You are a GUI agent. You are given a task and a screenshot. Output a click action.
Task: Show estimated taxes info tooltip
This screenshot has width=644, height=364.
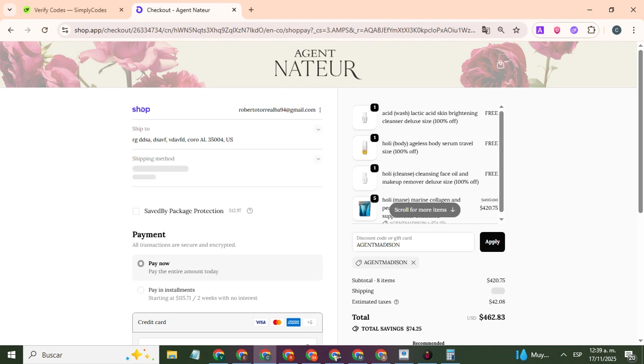coord(396,302)
